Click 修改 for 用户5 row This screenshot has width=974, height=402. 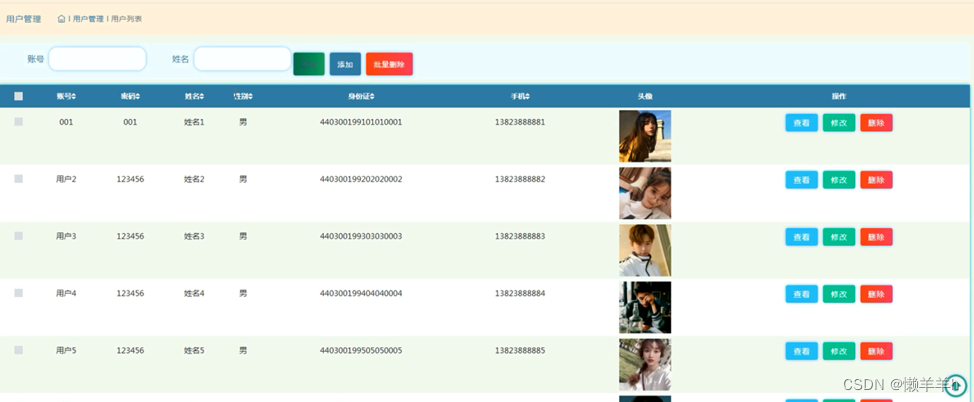[839, 351]
